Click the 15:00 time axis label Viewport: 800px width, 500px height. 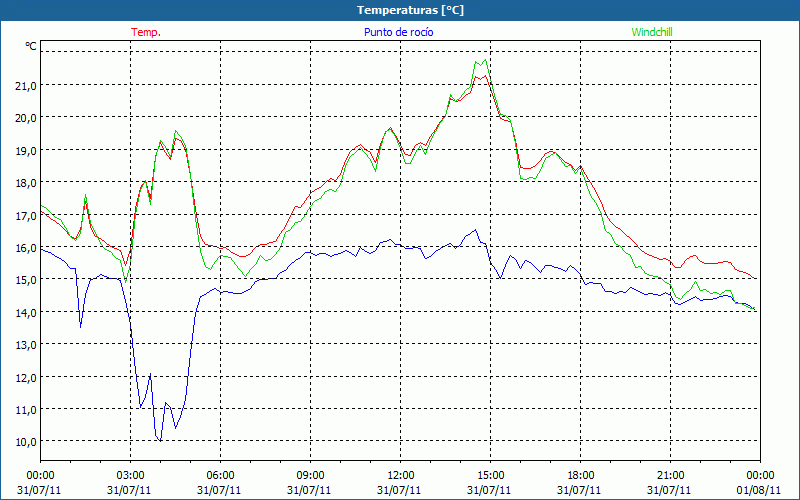[x=490, y=476]
